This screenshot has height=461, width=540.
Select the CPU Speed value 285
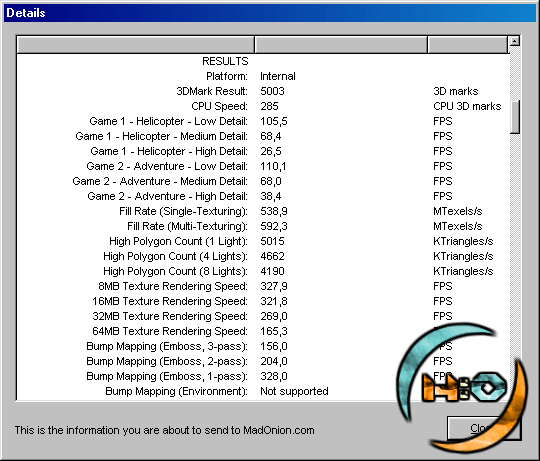[269, 106]
